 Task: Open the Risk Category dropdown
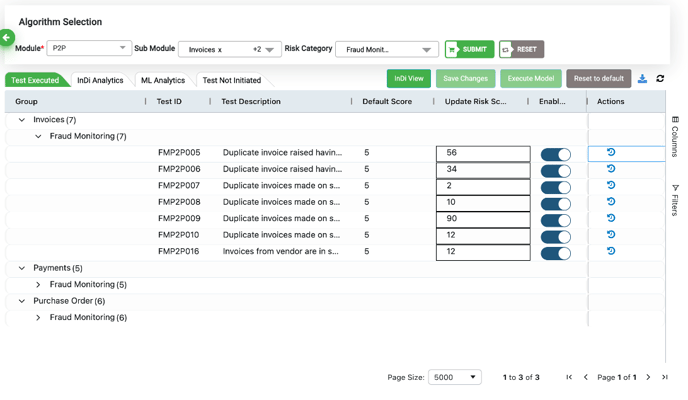click(x=387, y=49)
